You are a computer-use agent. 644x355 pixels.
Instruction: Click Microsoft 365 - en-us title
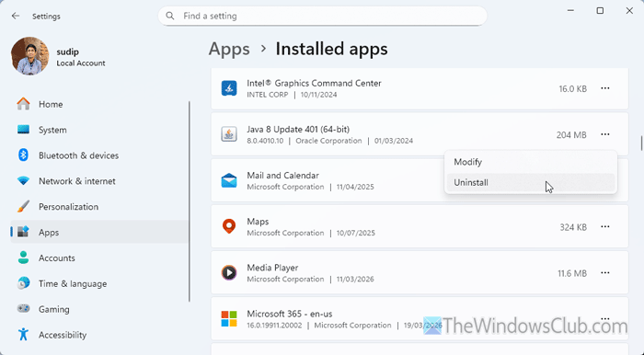pos(290,314)
